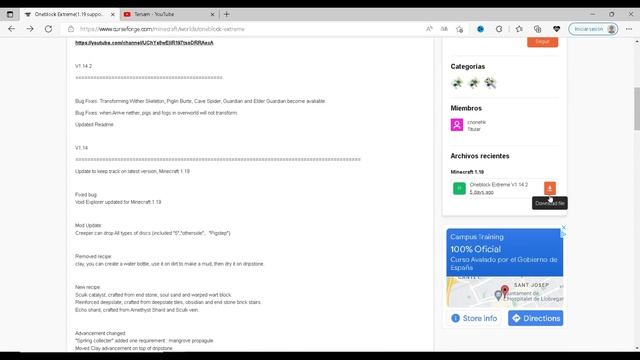Close the ad with the X icon
This screenshot has height=360, width=640.
(x=564, y=227)
